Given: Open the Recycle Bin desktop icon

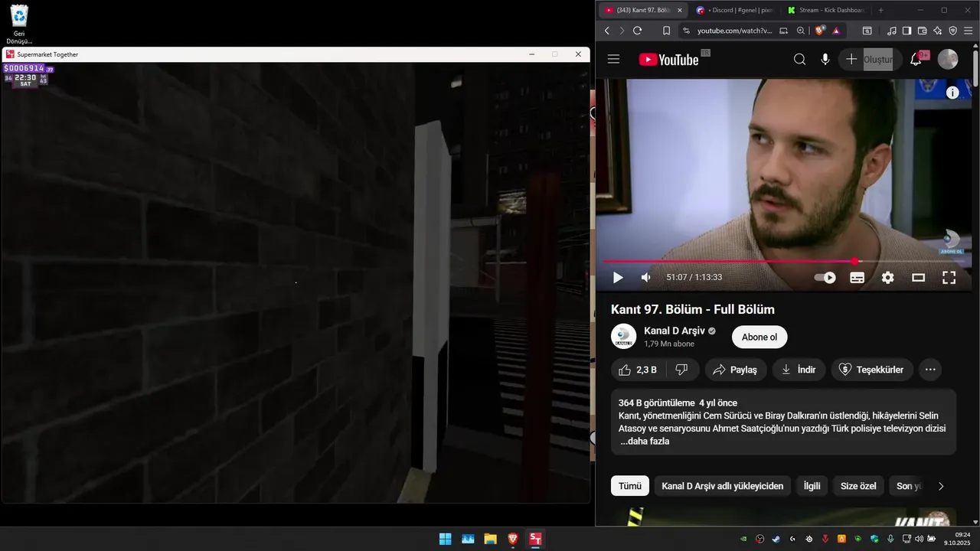Looking at the screenshot, I should tap(19, 24).
